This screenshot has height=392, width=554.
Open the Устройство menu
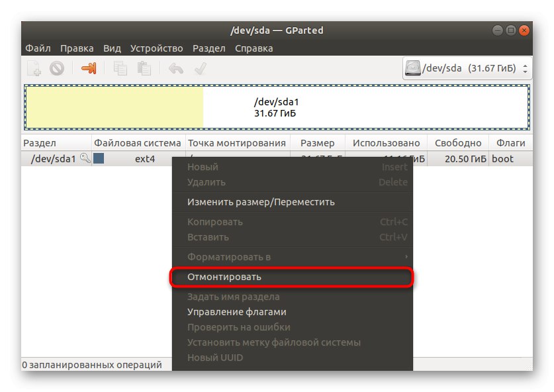click(156, 48)
